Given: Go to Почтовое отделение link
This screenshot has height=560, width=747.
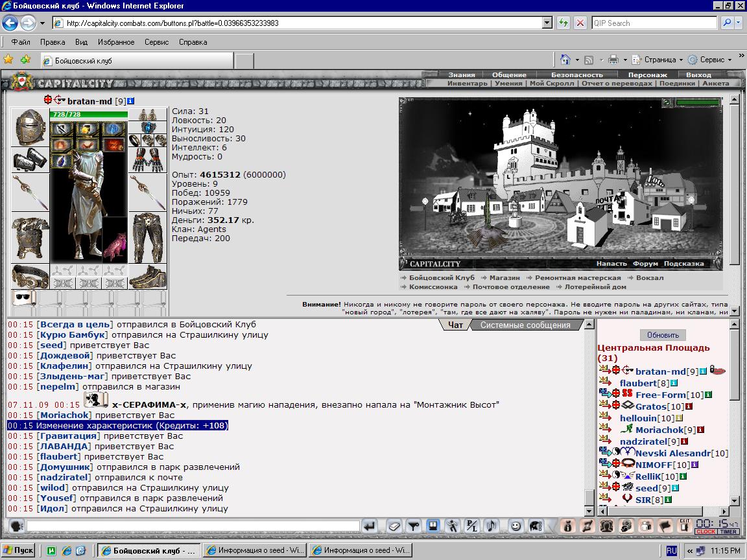Looking at the screenshot, I should [x=511, y=286].
